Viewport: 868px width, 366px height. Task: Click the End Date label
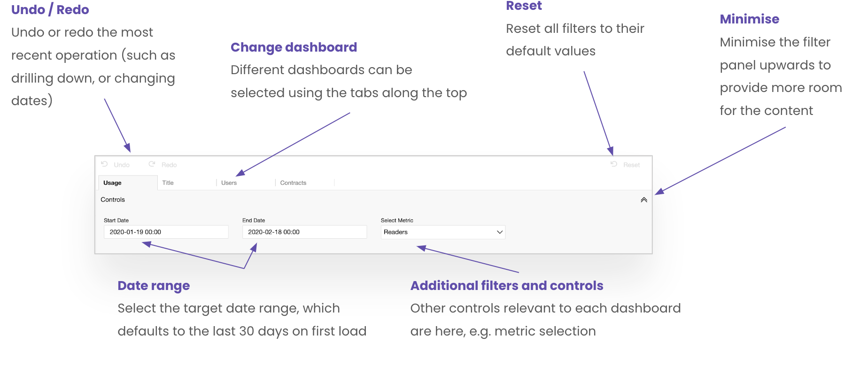(254, 221)
